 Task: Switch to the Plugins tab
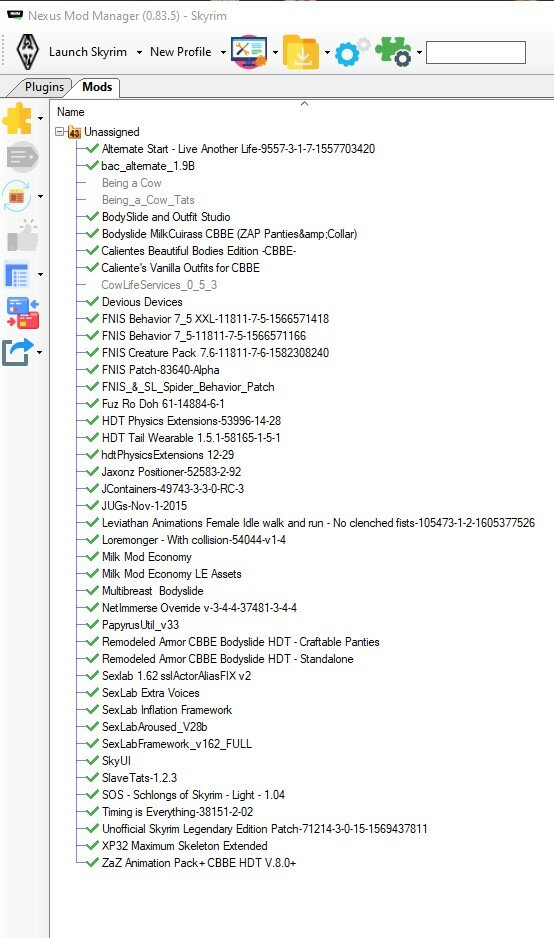tap(44, 87)
